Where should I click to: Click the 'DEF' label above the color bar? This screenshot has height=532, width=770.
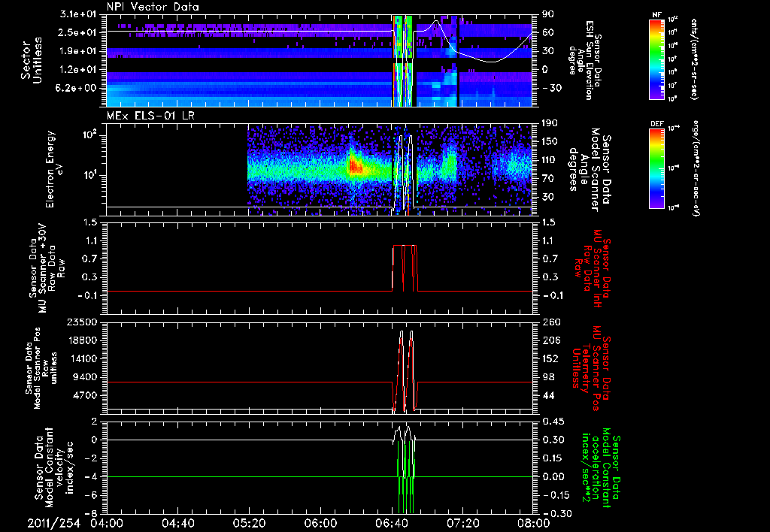coord(657,124)
